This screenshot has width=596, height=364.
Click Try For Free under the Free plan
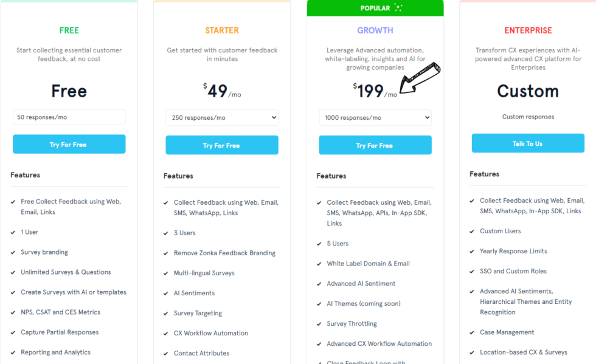(x=69, y=144)
